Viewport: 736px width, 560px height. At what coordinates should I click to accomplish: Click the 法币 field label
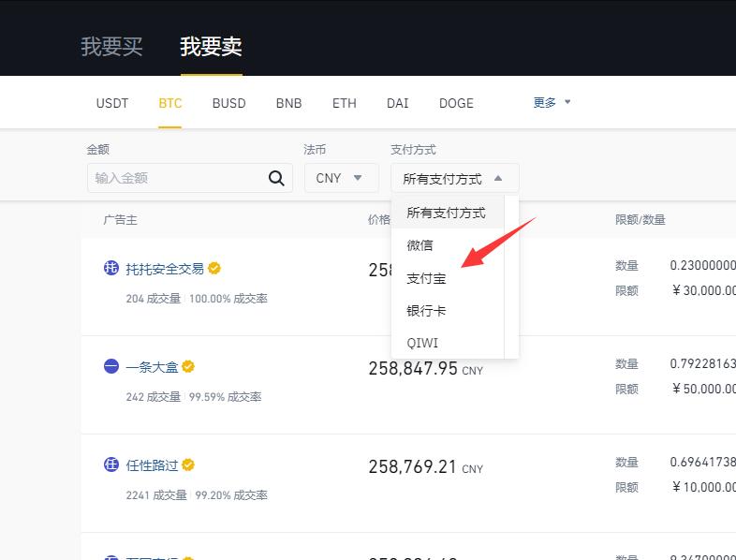point(315,150)
